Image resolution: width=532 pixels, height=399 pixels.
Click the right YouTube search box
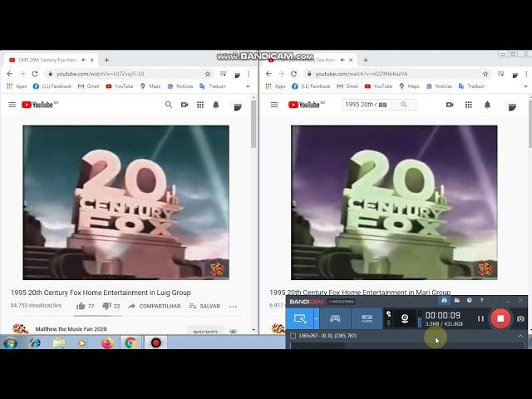point(370,105)
